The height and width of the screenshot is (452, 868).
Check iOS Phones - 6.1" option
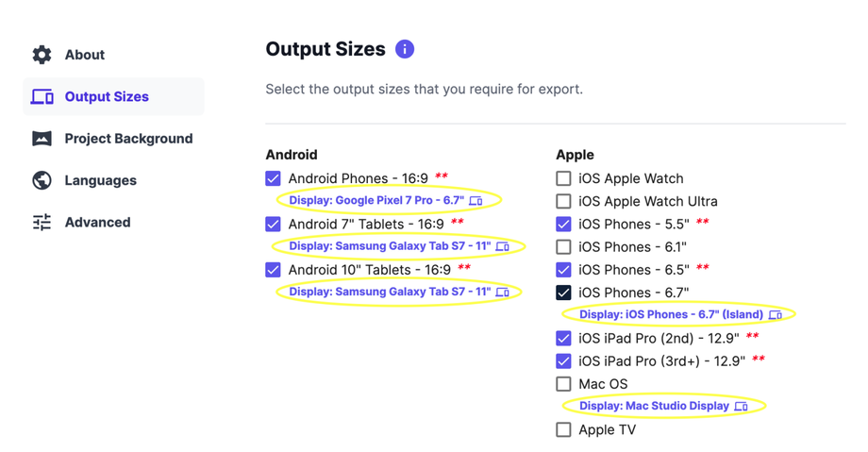pos(564,247)
